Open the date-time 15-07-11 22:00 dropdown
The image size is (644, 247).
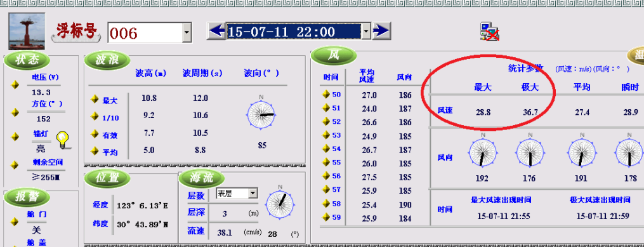pyautogui.click(x=365, y=31)
